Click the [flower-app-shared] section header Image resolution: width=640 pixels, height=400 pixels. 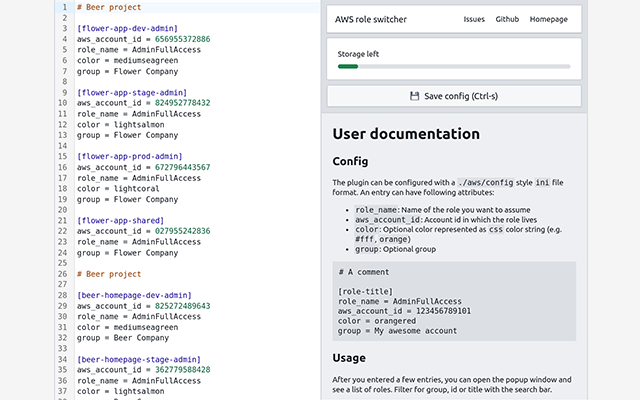coord(120,220)
